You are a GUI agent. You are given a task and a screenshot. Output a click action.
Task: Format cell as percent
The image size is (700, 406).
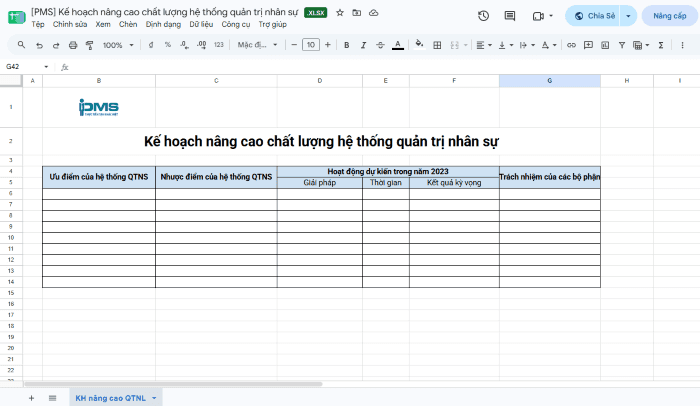pyautogui.click(x=167, y=45)
